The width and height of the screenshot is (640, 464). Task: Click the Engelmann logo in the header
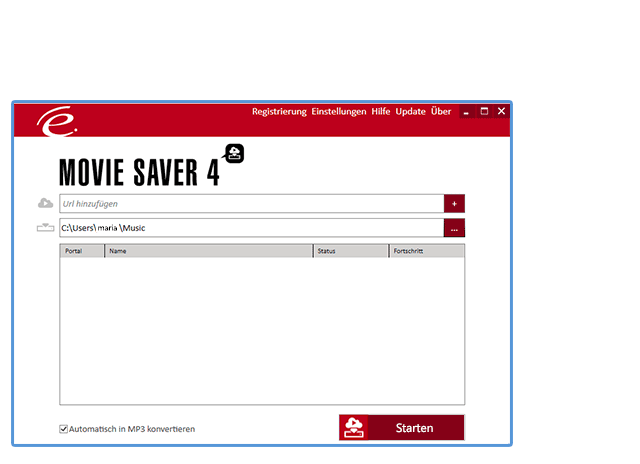57,121
